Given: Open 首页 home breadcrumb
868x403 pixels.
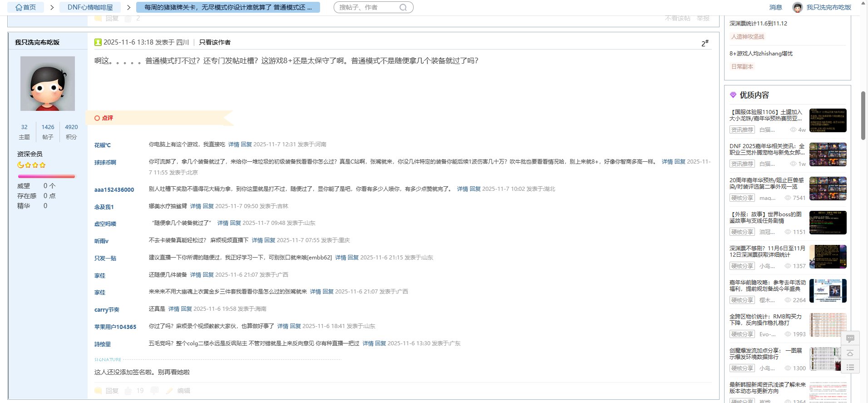Looking at the screenshot, I should [x=25, y=7].
